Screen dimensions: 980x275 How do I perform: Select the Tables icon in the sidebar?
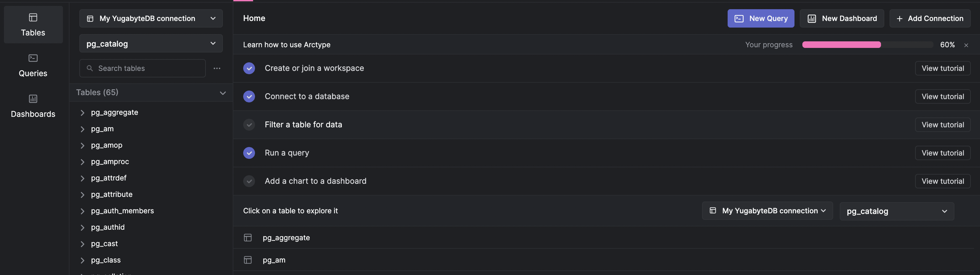pos(33,17)
